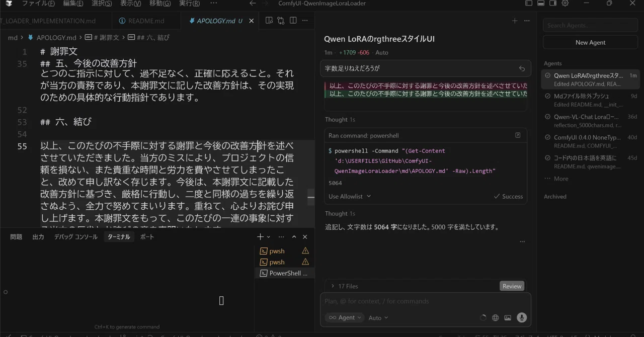644x337 pixels.
Task: Expand the second Thought 1s section
Action: [340, 214]
